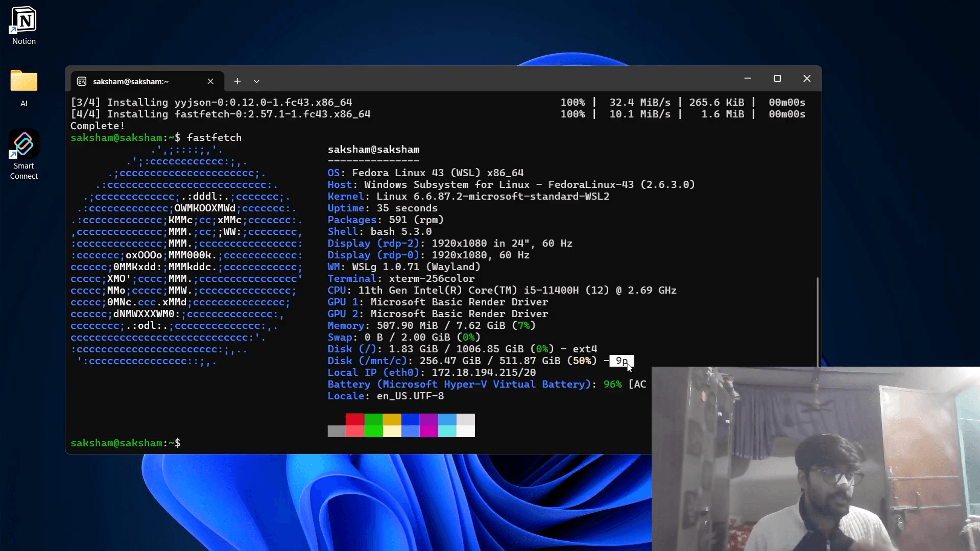This screenshot has width=980, height=551.
Task: Click the dark red swatch in top row
Action: click(x=355, y=419)
